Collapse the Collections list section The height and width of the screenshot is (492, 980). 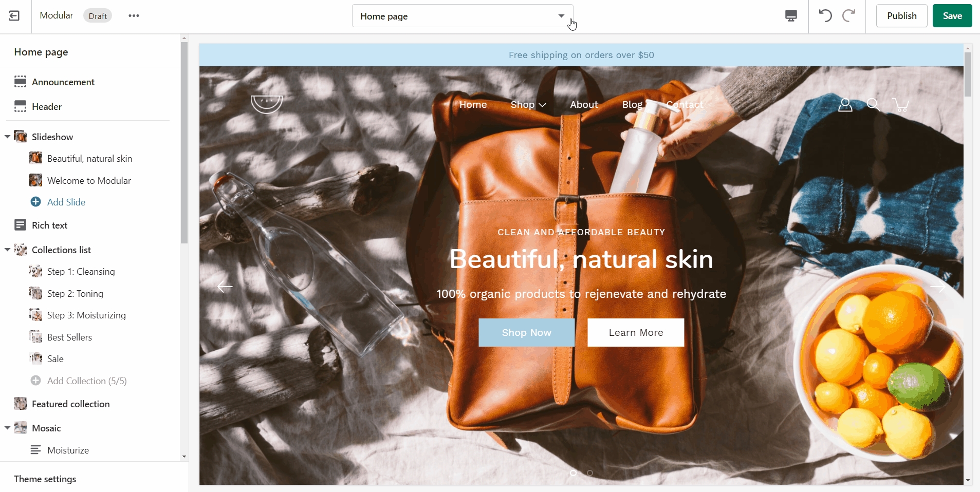(7, 250)
